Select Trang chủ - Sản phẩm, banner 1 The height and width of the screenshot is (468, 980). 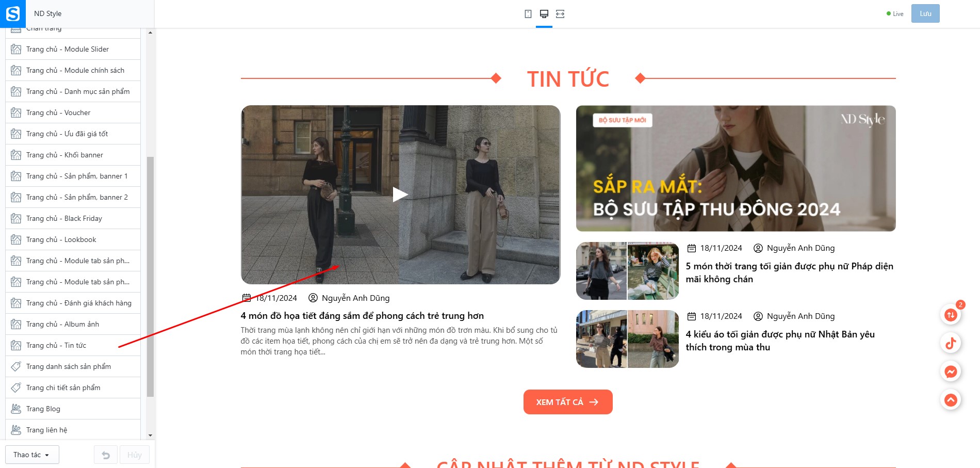(x=73, y=176)
